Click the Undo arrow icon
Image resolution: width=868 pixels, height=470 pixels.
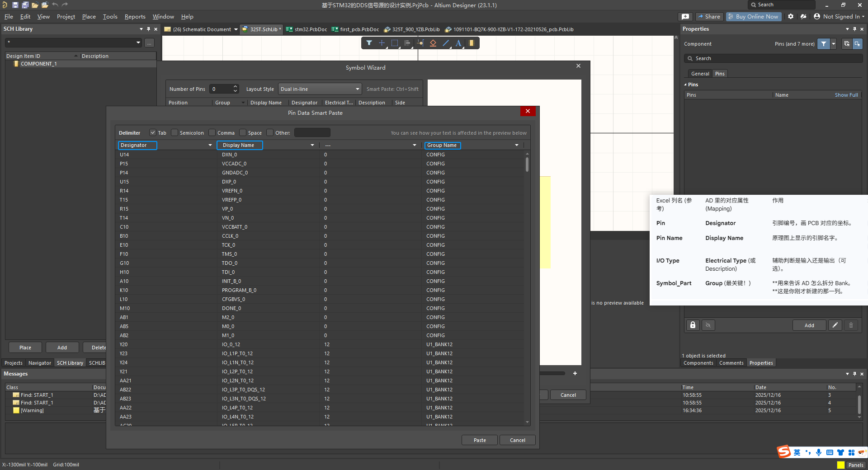(55, 5)
